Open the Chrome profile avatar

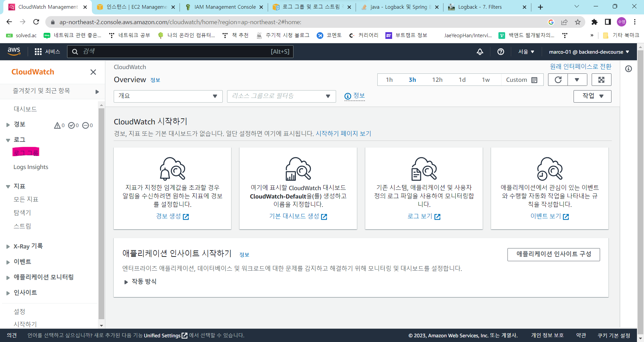tap(622, 22)
